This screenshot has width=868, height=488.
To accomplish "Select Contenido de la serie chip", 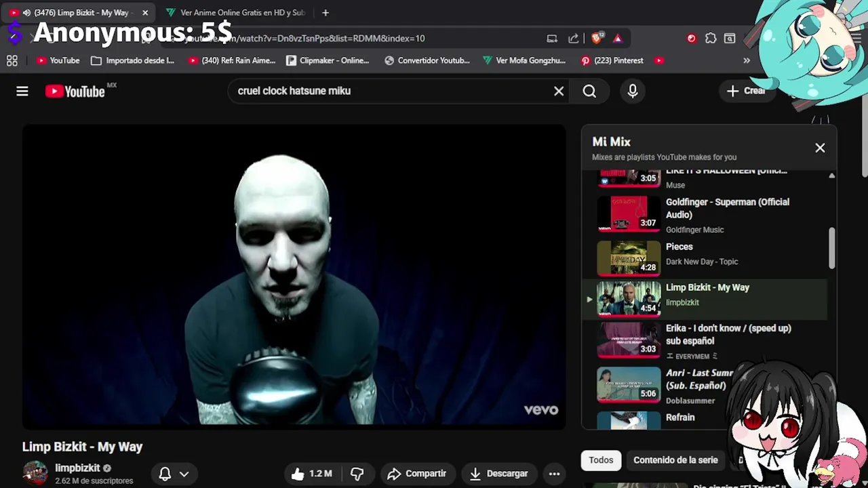I will (x=675, y=460).
